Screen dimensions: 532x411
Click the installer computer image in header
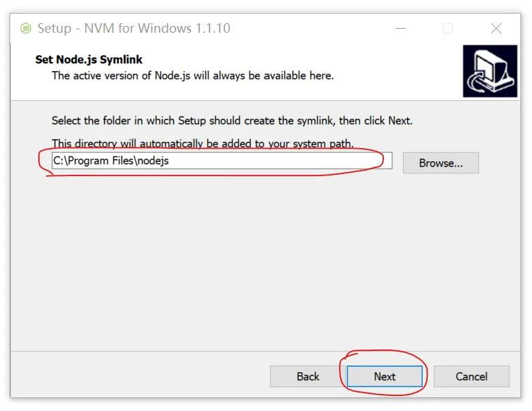point(490,71)
